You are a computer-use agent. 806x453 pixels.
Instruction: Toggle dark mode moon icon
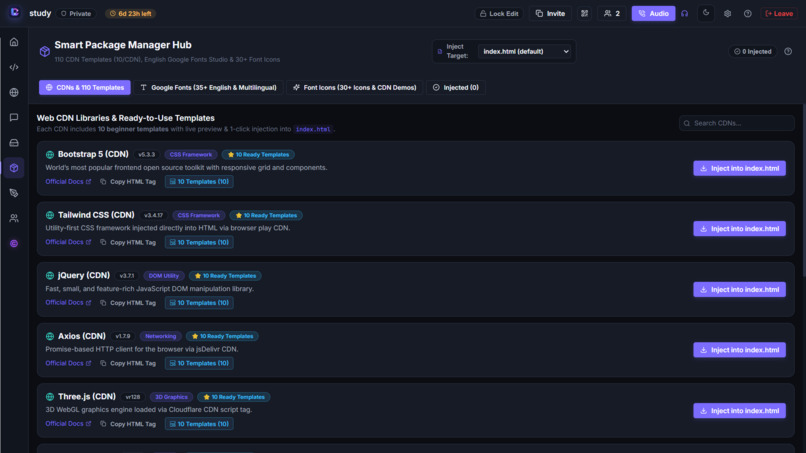[x=706, y=13]
